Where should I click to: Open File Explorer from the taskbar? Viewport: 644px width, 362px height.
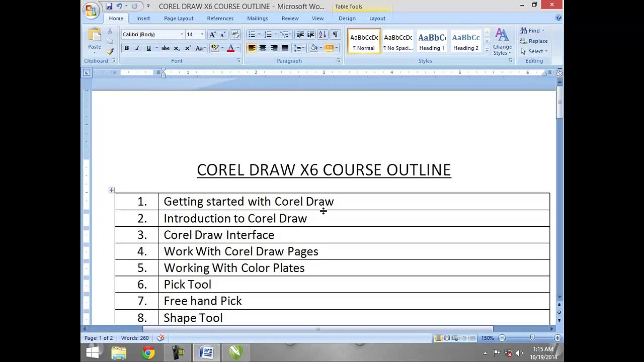pyautogui.click(x=119, y=352)
